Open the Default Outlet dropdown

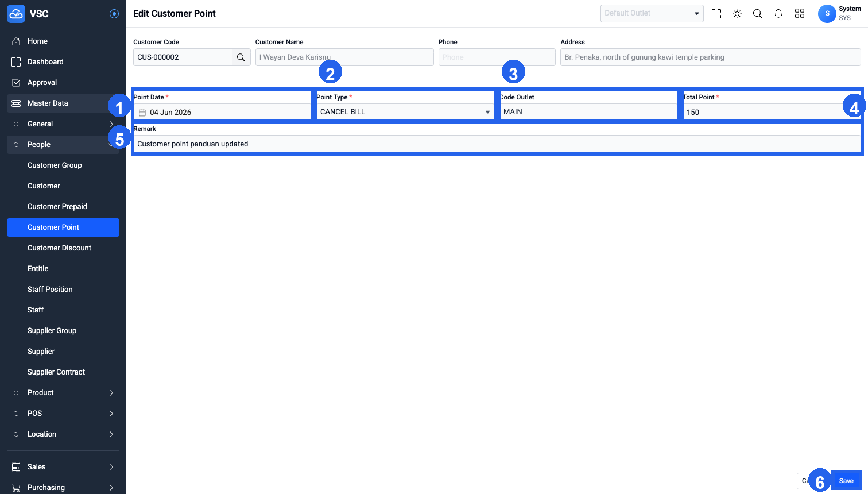point(652,13)
